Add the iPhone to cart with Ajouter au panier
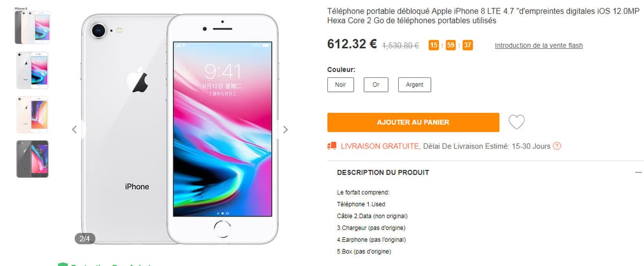This screenshot has width=644, height=266. pos(413,123)
